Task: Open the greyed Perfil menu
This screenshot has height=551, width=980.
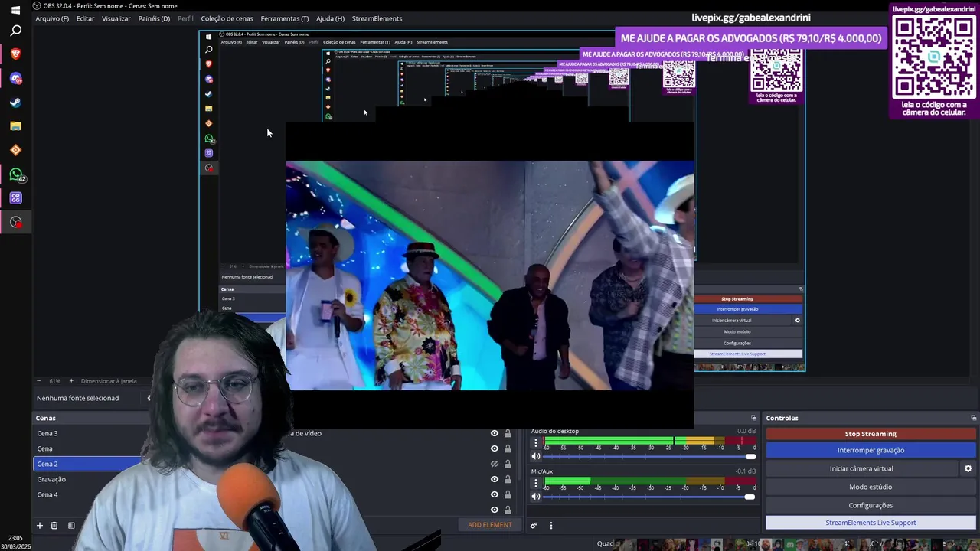Action: coord(185,18)
